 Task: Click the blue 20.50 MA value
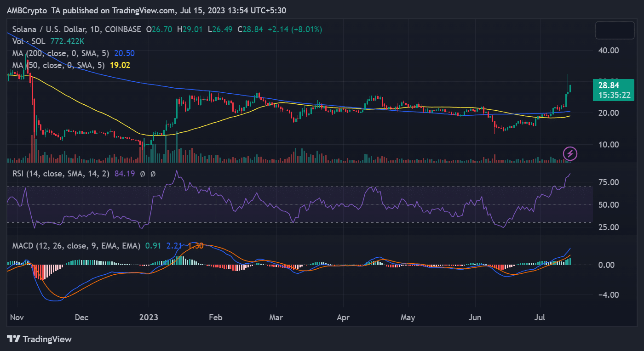(125, 53)
